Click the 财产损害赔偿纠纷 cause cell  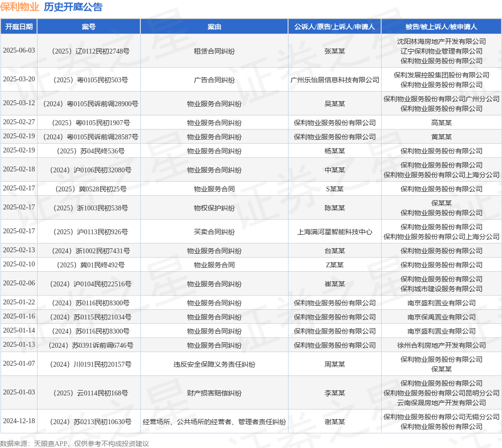(x=214, y=393)
